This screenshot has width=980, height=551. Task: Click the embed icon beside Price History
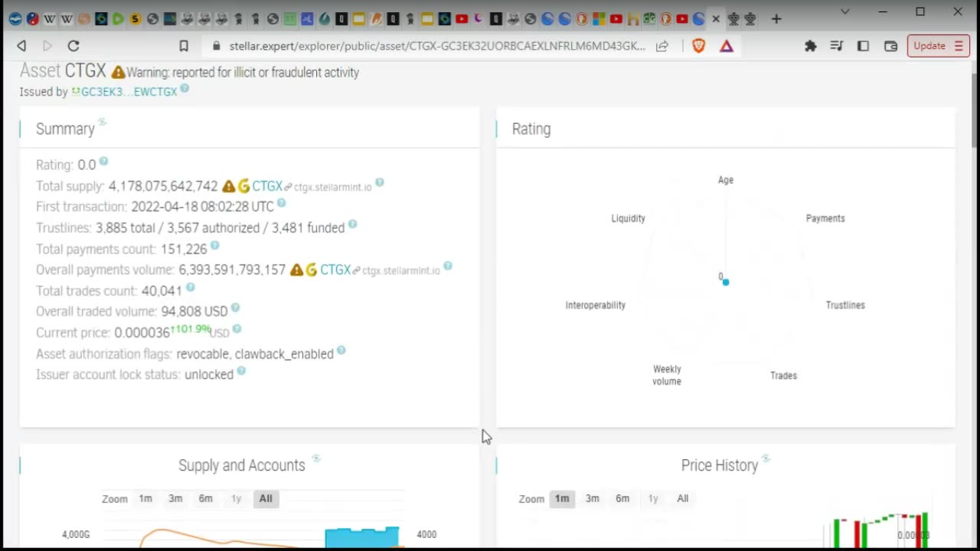coord(766,458)
